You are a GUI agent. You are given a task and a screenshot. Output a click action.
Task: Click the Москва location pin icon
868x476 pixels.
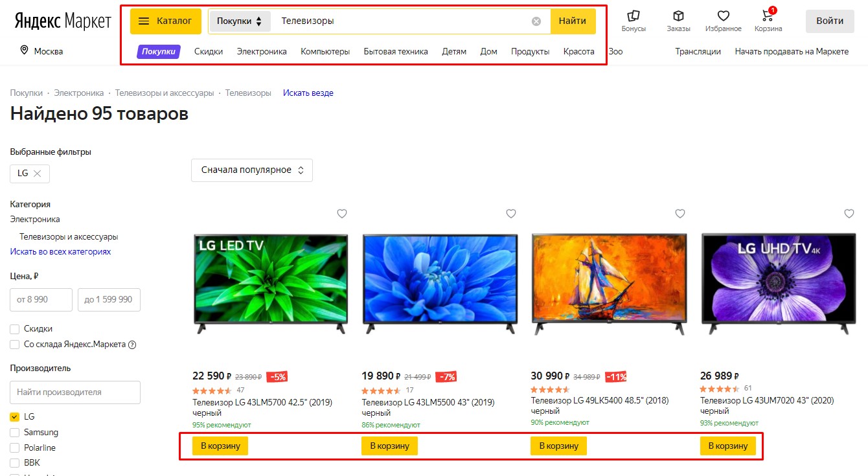click(x=25, y=51)
